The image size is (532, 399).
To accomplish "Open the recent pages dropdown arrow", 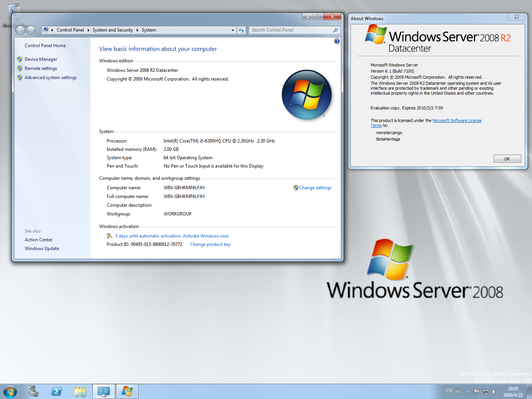I will pos(38,30).
